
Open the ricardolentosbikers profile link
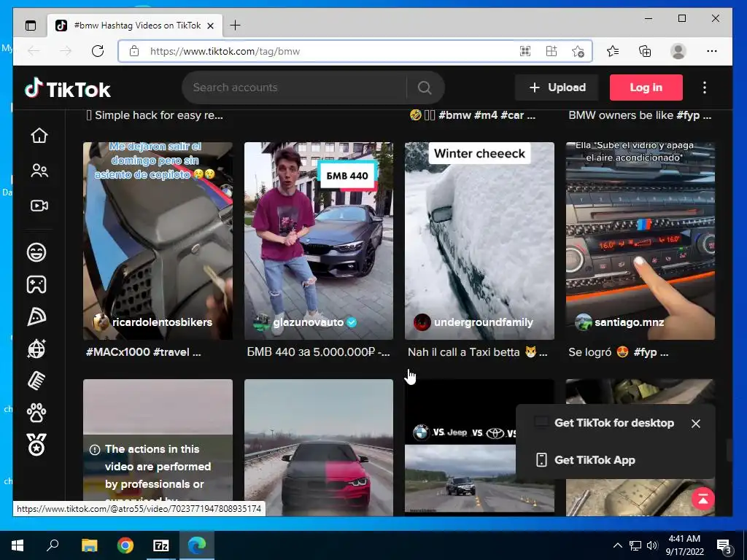coord(162,322)
